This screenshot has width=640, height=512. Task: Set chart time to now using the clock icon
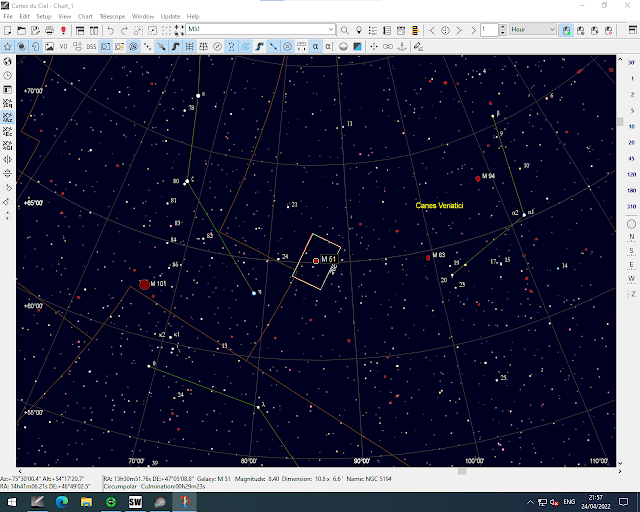click(445, 31)
